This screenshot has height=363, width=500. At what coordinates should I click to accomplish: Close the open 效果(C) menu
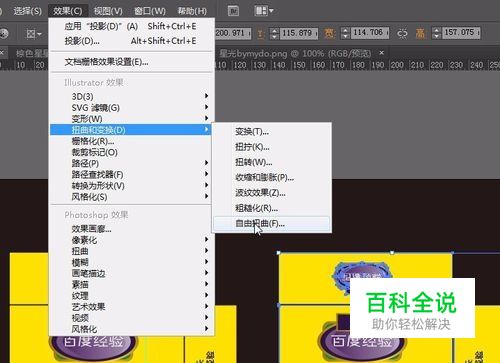[x=68, y=11]
